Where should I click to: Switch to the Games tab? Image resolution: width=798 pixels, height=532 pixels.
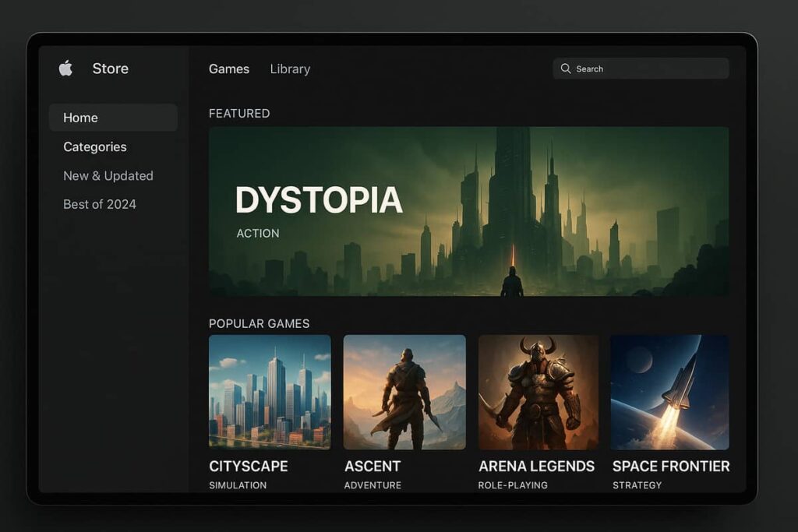click(x=229, y=69)
